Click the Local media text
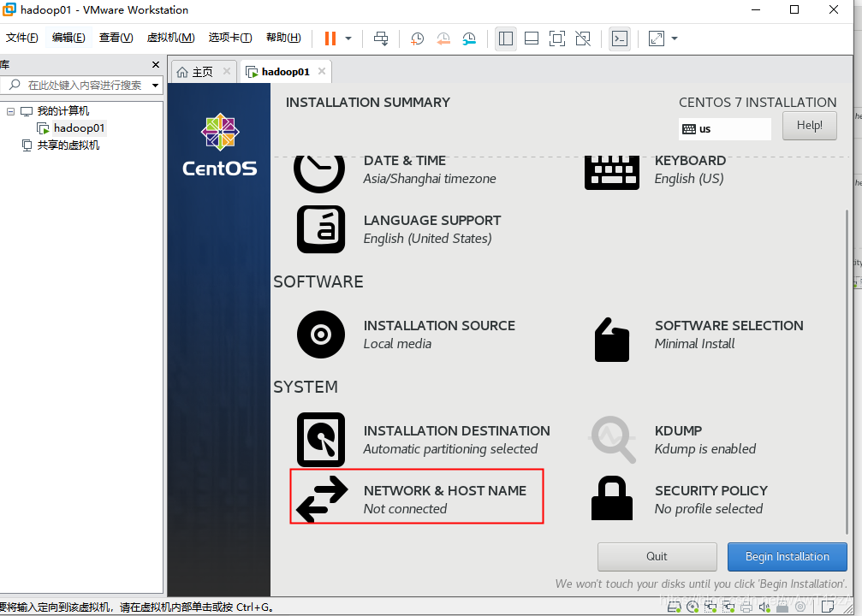This screenshot has width=862, height=616. point(397,344)
